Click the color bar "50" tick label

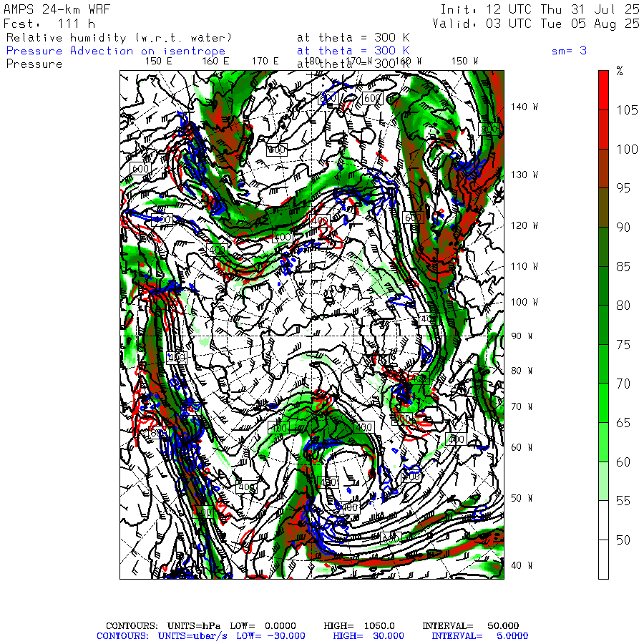pos(623,540)
